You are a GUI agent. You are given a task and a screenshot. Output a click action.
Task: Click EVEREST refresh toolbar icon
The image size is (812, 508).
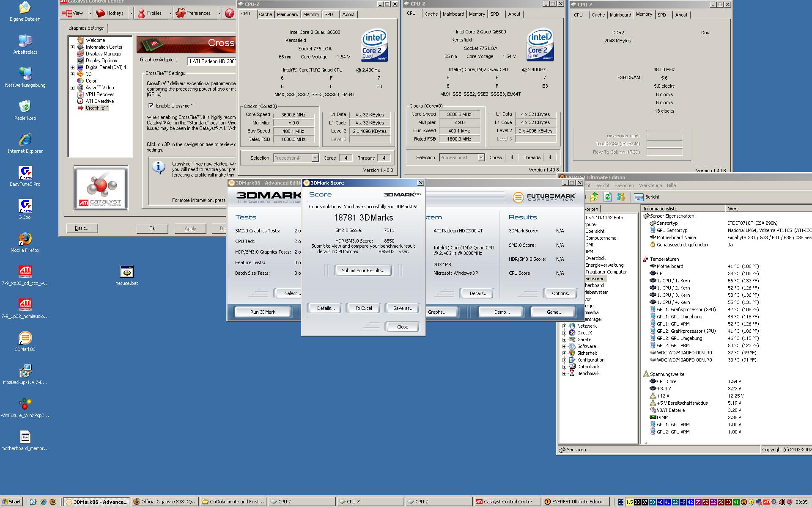[x=608, y=197]
